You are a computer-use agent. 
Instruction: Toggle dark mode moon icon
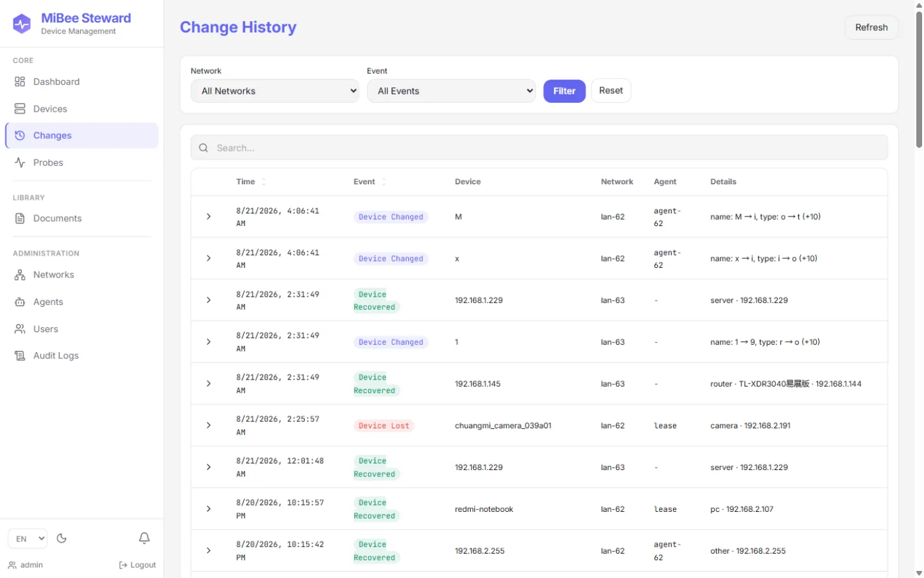(x=62, y=538)
